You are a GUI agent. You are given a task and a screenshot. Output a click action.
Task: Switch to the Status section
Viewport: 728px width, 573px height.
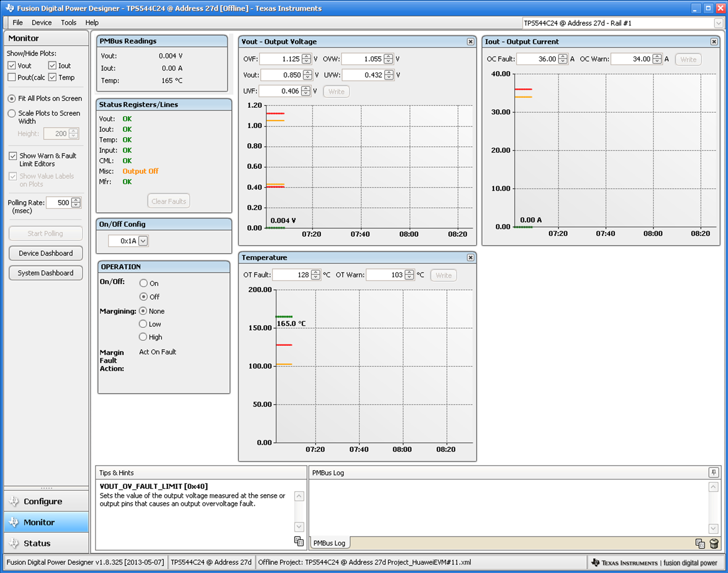46,543
